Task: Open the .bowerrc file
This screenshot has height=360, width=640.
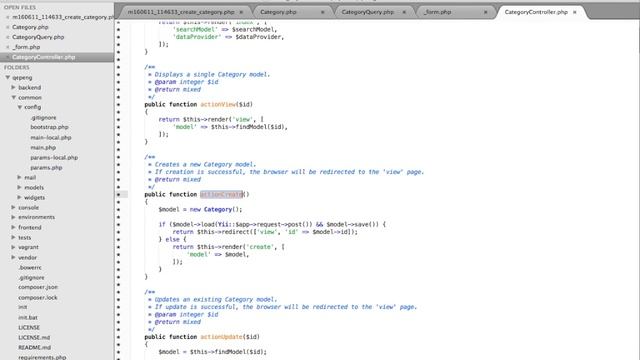Action: [x=30, y=267]
